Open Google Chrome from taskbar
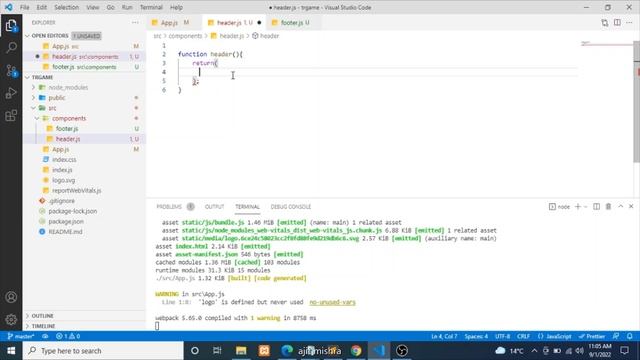The width and height of the screenshot is (640, 360). tap(356, 351)
